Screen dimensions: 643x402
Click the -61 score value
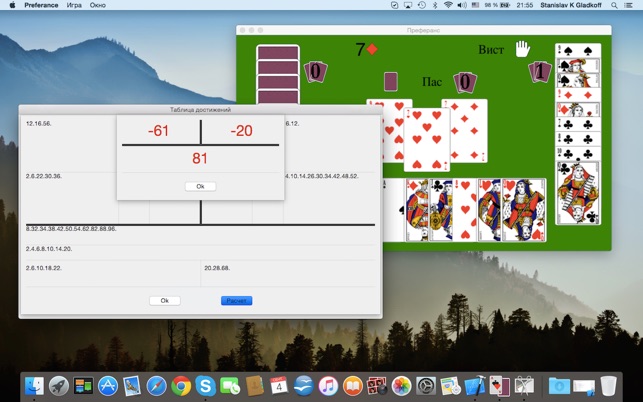[158, 131]
